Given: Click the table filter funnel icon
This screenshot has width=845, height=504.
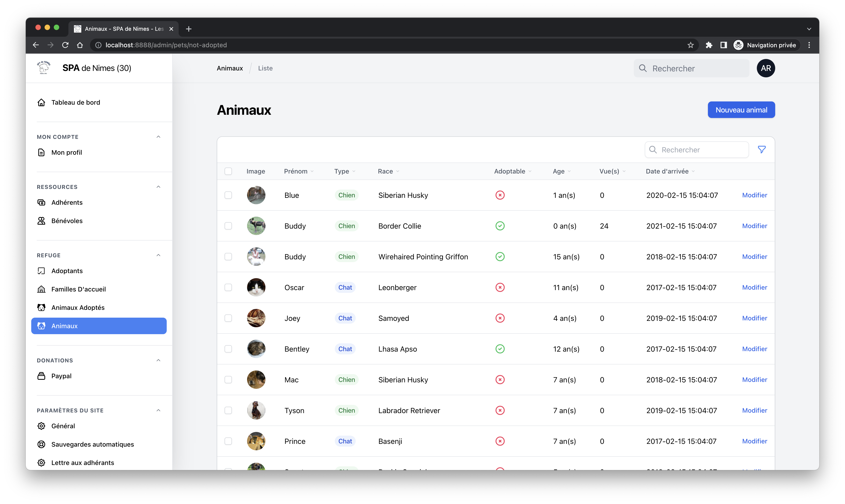Looking at the screenshot, I should click(x=761, y=149).
